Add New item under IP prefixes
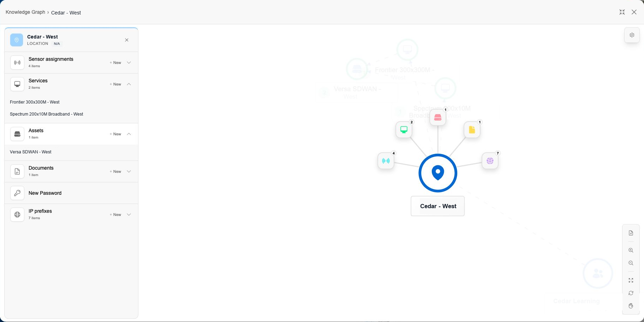644x322 pixels. [115, 215]
